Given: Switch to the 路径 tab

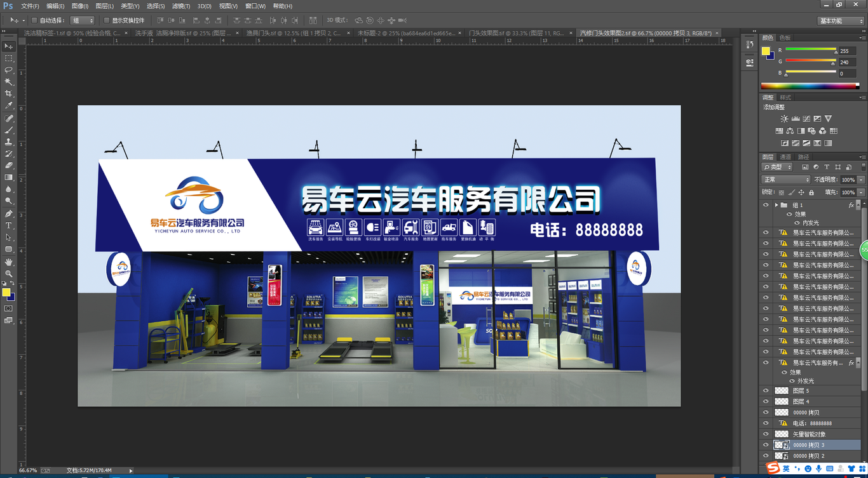Looking at the screenshot, I should click(x=803, y=157).
